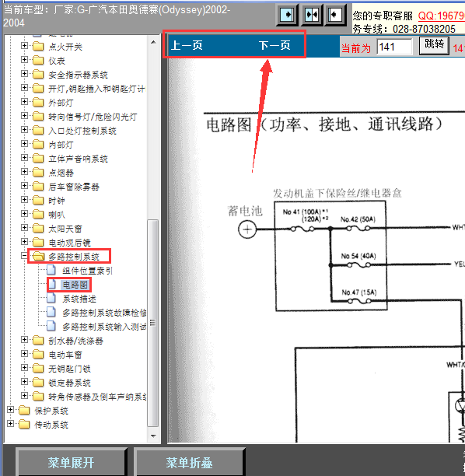Select the 多路控制系统输入测试 tree item
Viewport: 465px width, 476px height.
[x=104, y=327]
